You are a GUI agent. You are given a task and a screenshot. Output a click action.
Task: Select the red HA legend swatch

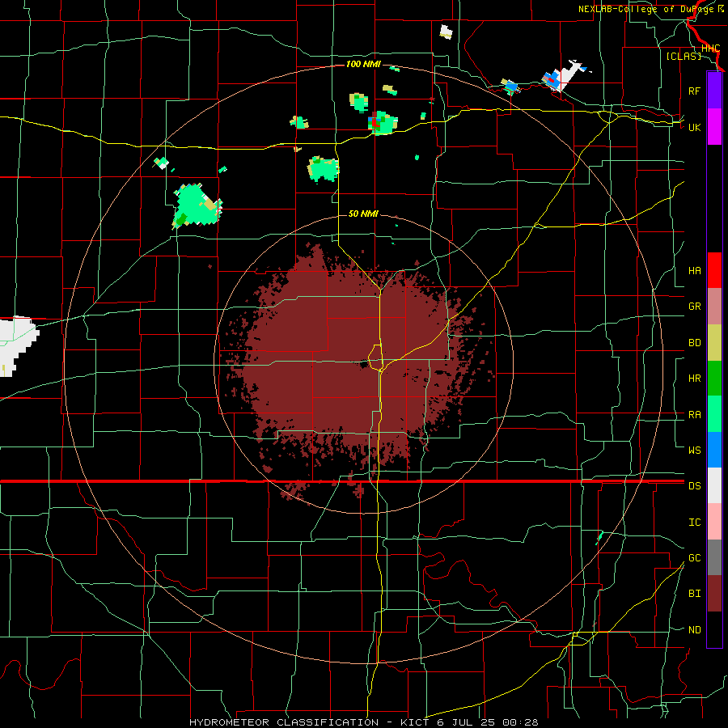714,270
